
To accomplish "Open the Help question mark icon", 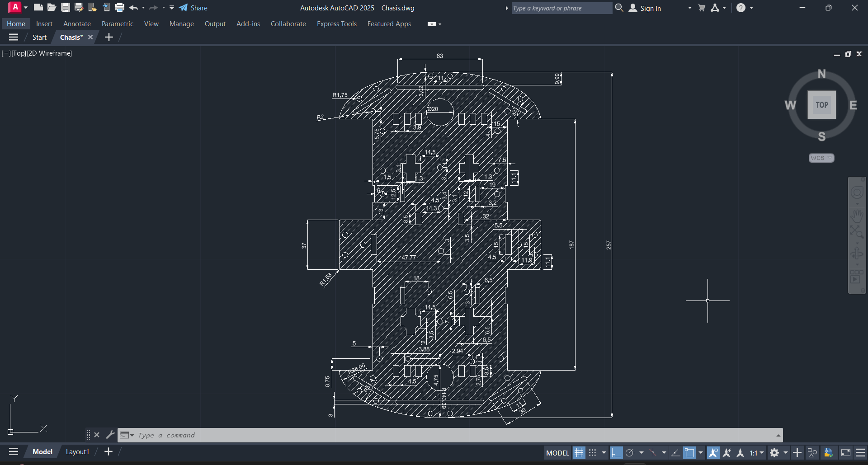I will tap(741, 8).
